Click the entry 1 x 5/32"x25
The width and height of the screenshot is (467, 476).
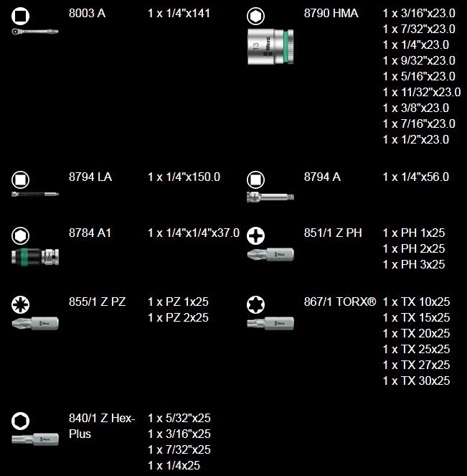click(x=179, y=419)
